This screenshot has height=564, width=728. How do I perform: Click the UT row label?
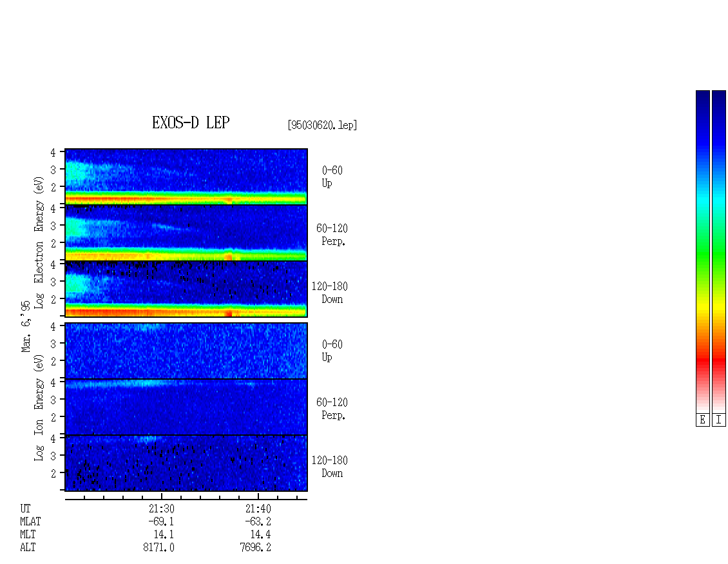(x=26, y=509)
